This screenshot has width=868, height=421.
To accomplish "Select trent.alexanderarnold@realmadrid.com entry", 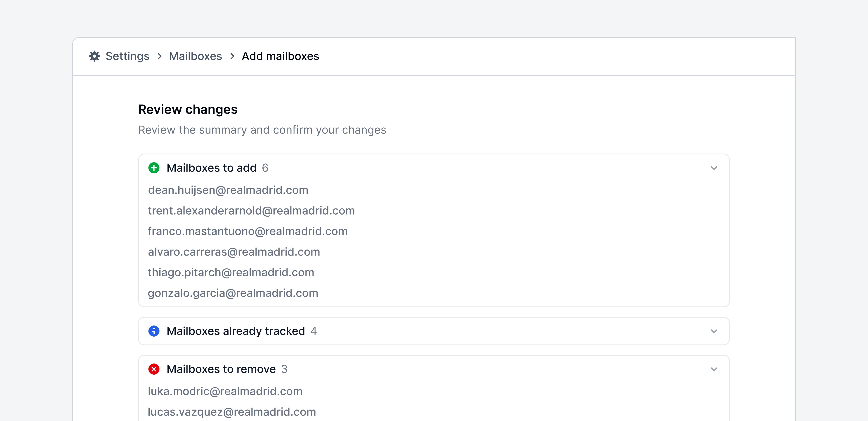I will coord(251,211).
